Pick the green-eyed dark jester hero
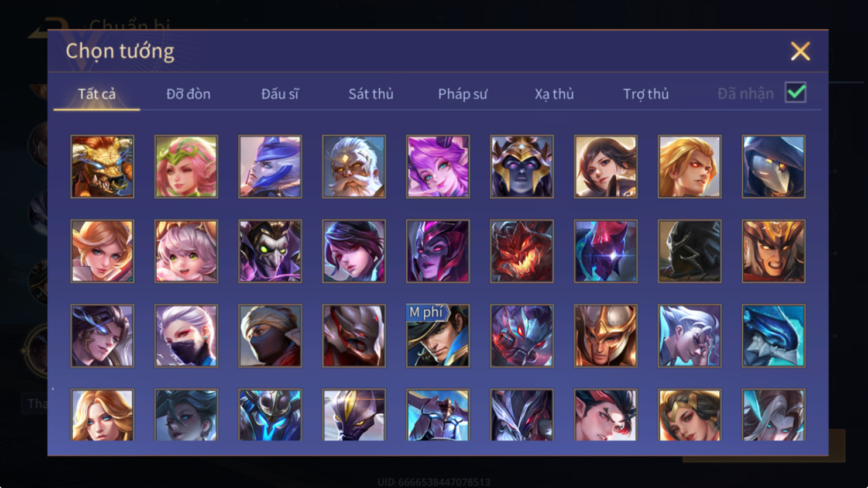Image resolution: width=868 pixels, height=488 pixels. [270, 252]
